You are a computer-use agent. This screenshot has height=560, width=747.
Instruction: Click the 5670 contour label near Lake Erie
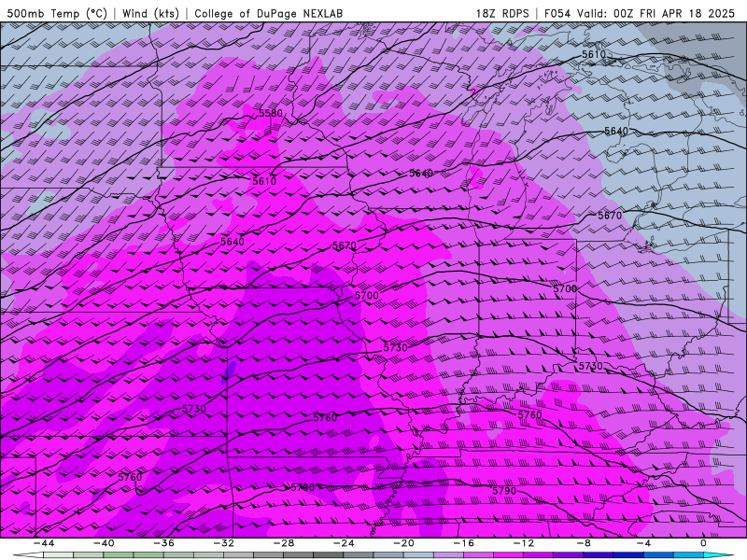click(610, 216)
